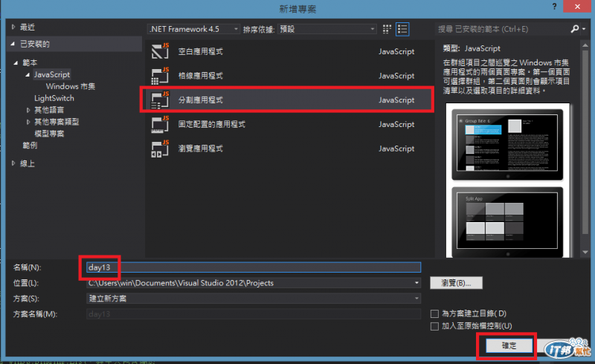Open the .NET Framework 4.5 dropdown
The image size is (595, 364).
pos(193,29)
